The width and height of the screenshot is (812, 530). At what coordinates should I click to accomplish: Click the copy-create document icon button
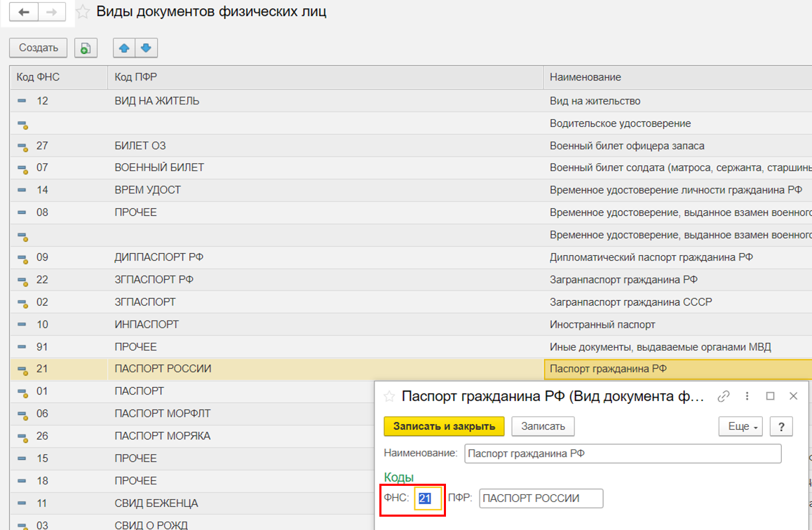(x=85, y=48)
